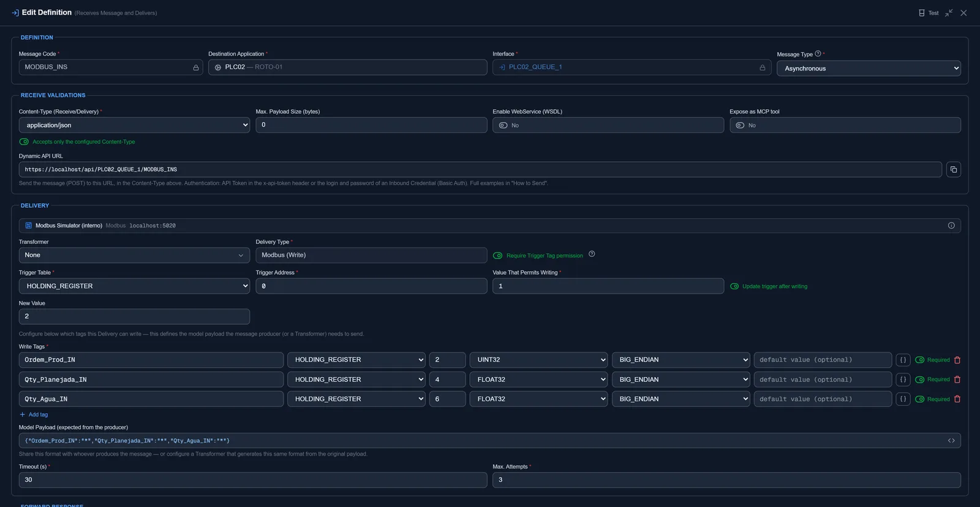The width and height of the screenshot is (980, 507).
Task: Toggle Accepts only the configured Content-Type
Action: point(24,142)
